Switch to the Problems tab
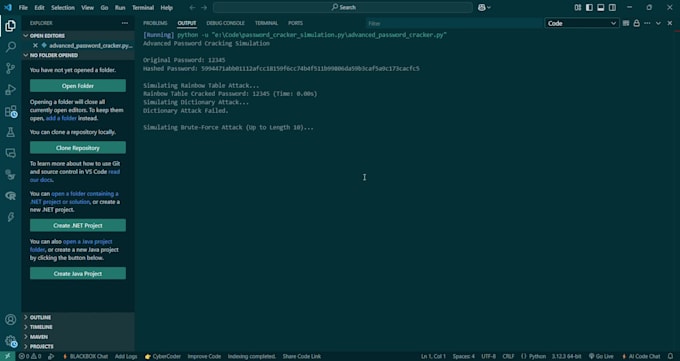The width and height of the screenshot is (680, 361). [x=155, y=23]
